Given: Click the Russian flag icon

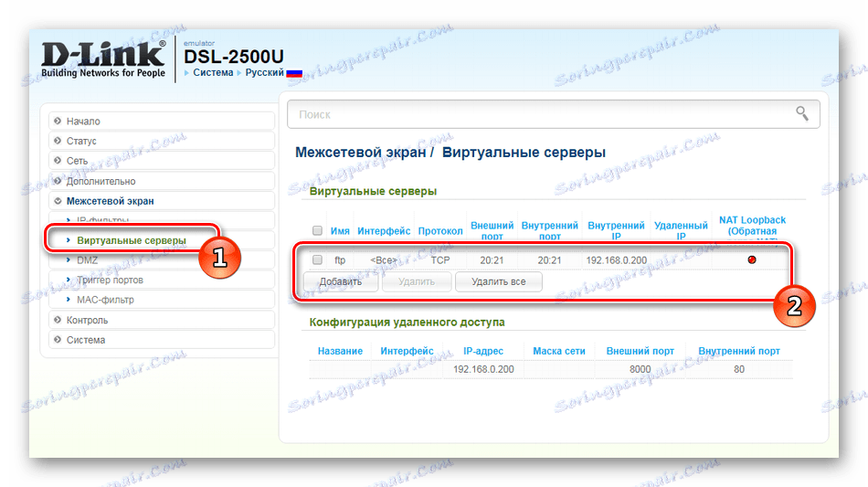Looking at the screenshot, I should coord(294,73).
